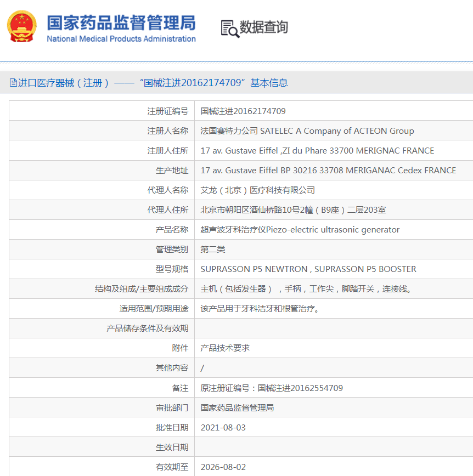The height and width of the screenshot is (476, 473).
Task: Click the 生产地址 row label
Action: pyautogui.click(x=172, y=171)
